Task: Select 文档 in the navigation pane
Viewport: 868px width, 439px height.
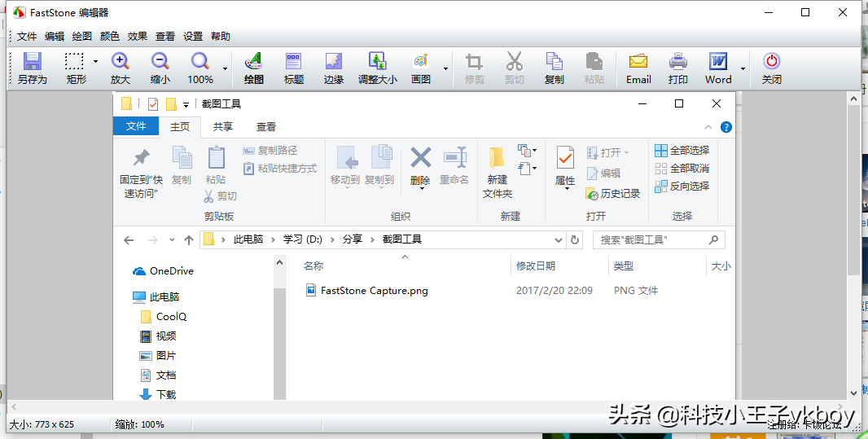Action: [158, 375]
